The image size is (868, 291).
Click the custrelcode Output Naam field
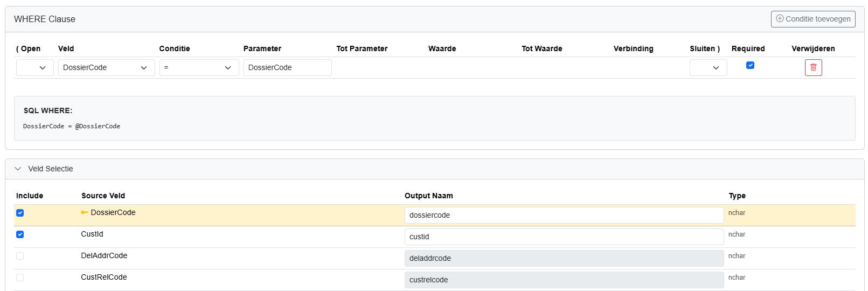[564, 280]
